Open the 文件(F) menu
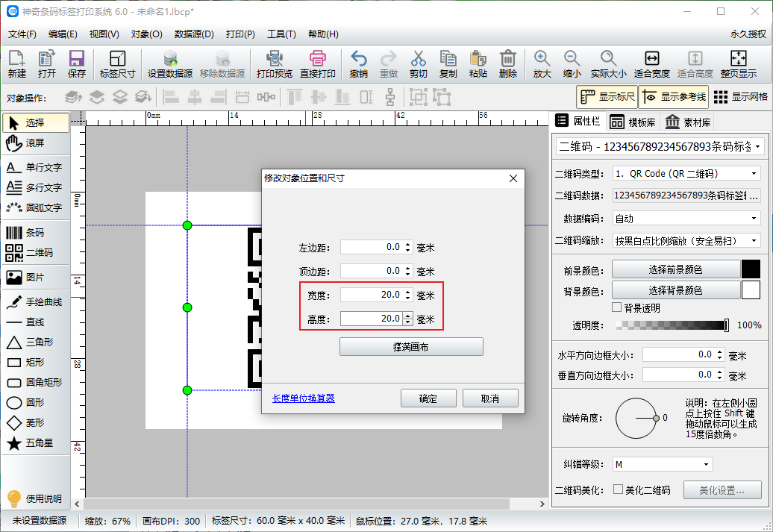The width and height of the screenshot is (773, 532). (x=22, y=34)
